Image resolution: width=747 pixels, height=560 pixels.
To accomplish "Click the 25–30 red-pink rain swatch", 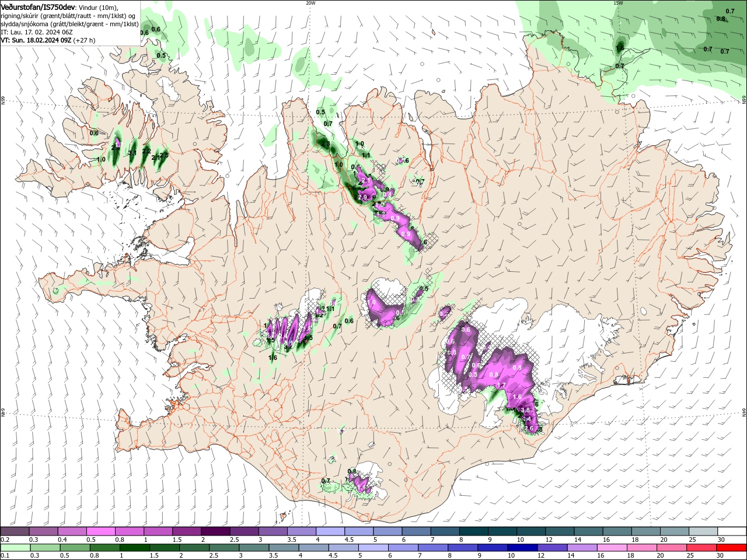I will [701, 548].
